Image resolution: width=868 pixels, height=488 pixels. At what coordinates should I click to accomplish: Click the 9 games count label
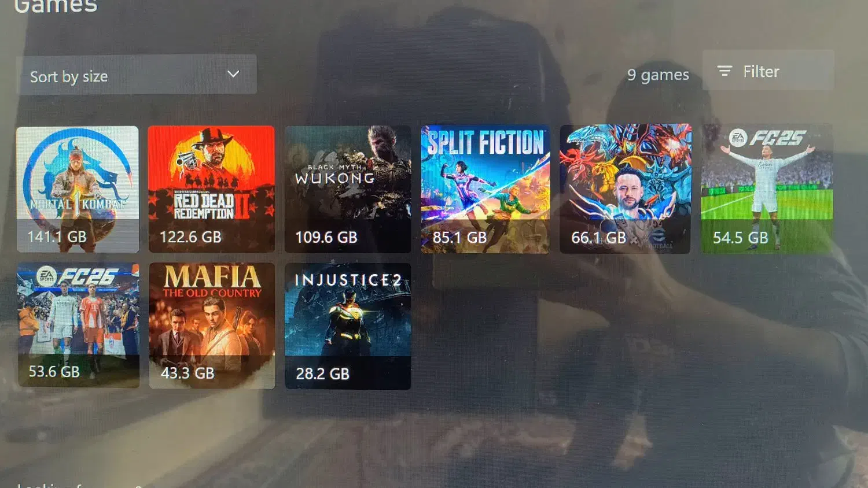tap(658, 75)
